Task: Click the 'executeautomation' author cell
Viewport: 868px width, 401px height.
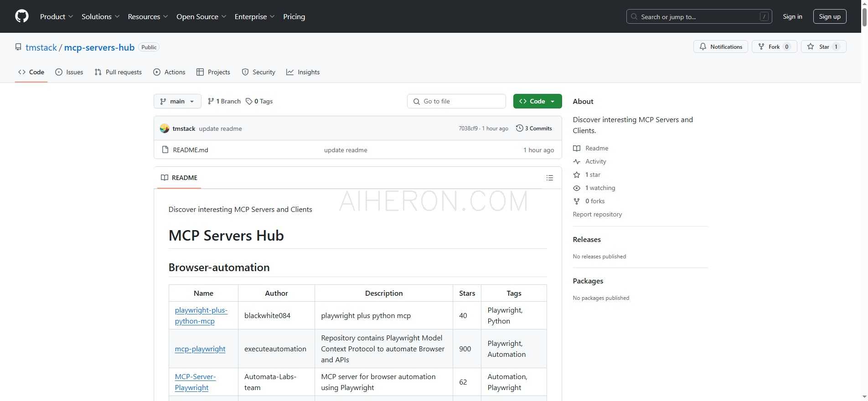Action: pyautogui.click(x=275, y=349)
